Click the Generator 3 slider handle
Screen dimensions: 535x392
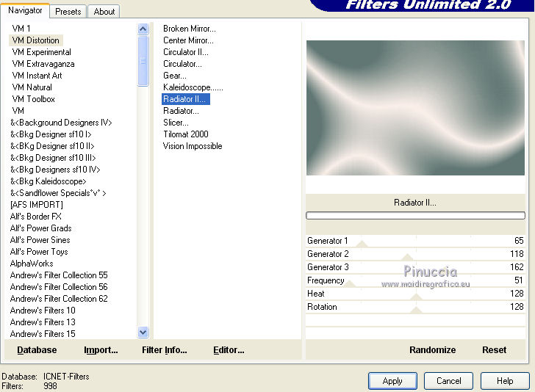[x=445, y=270]
